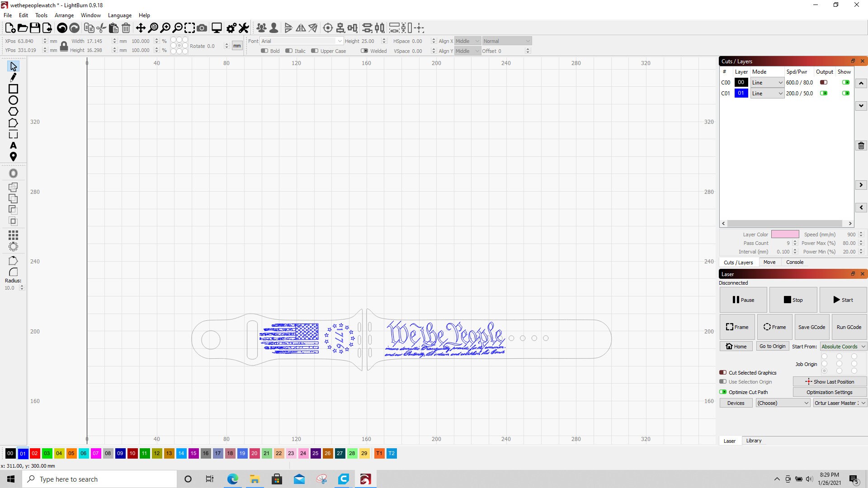Click the Go to Origin button
Viewport: 868px width, 488px height.
click(772, 346)
